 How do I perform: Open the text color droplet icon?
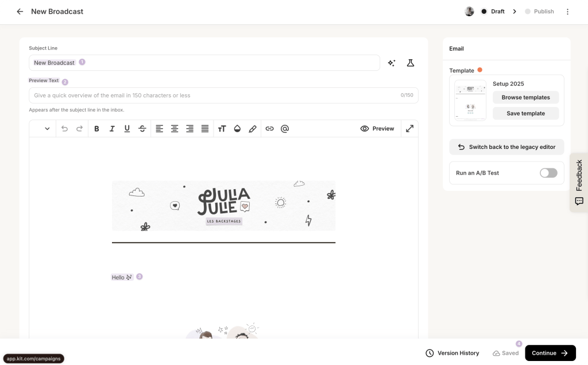[237, 128]
